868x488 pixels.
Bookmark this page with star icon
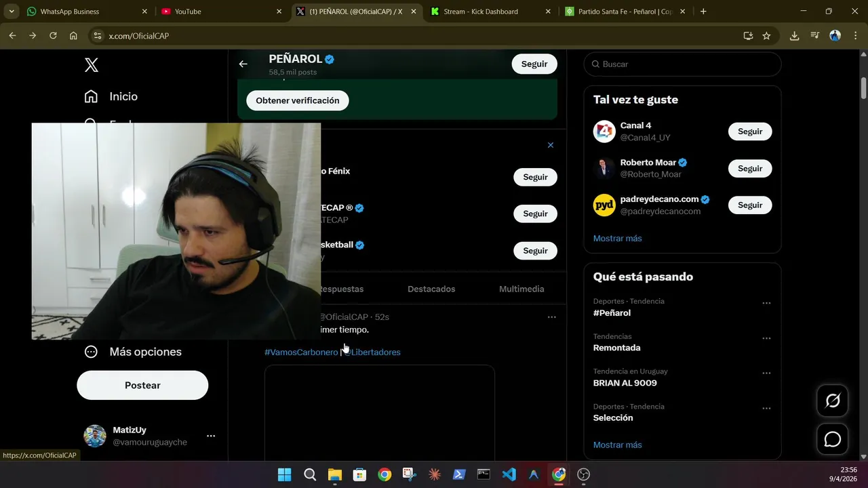point(766,36)
